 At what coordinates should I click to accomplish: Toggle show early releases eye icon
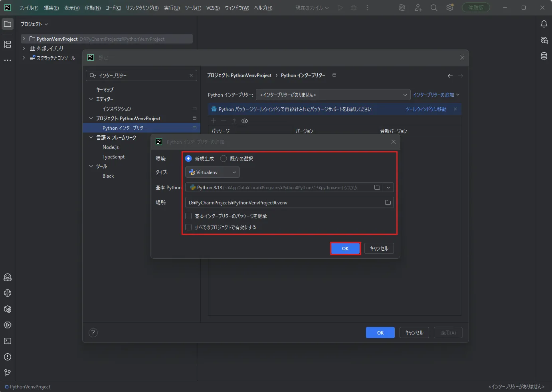[x=245, y=121]
